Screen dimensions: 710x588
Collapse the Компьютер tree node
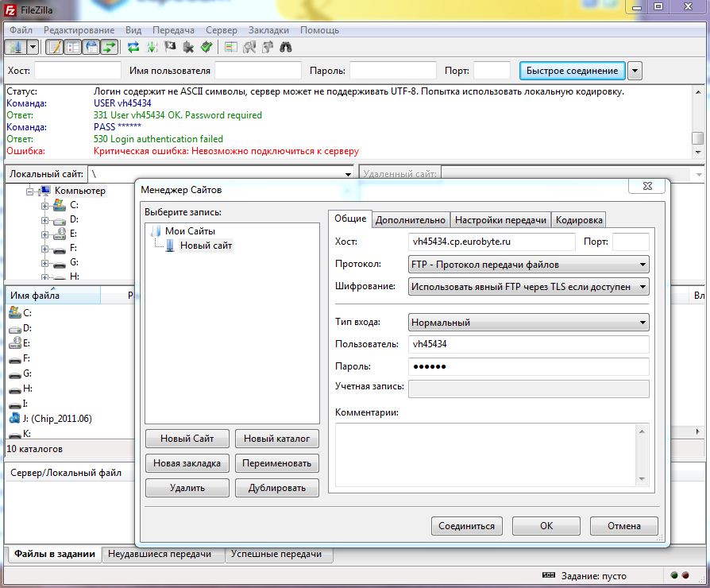(29, 191)
